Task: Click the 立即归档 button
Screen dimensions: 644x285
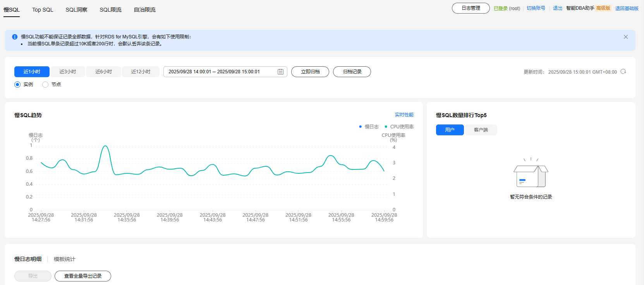Action: [310, 72]
